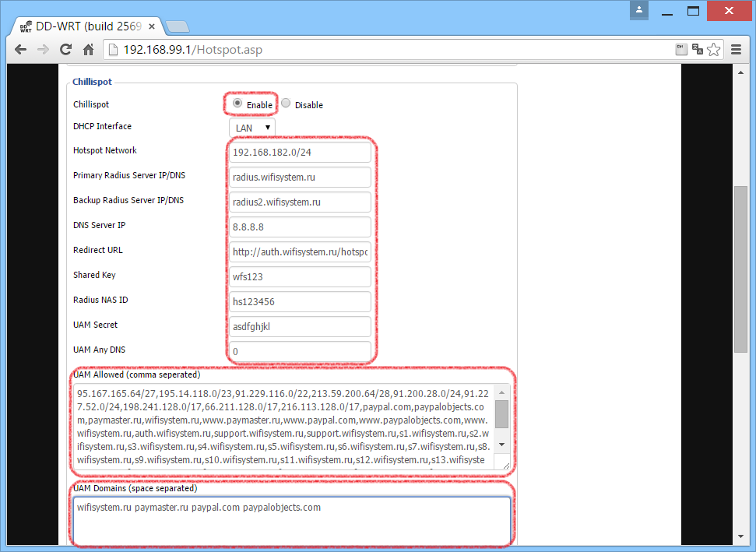This screenshot has height=552, width=756.
Task: Open the DHCP Interface LAN dropdown
Action: point(252,128)
